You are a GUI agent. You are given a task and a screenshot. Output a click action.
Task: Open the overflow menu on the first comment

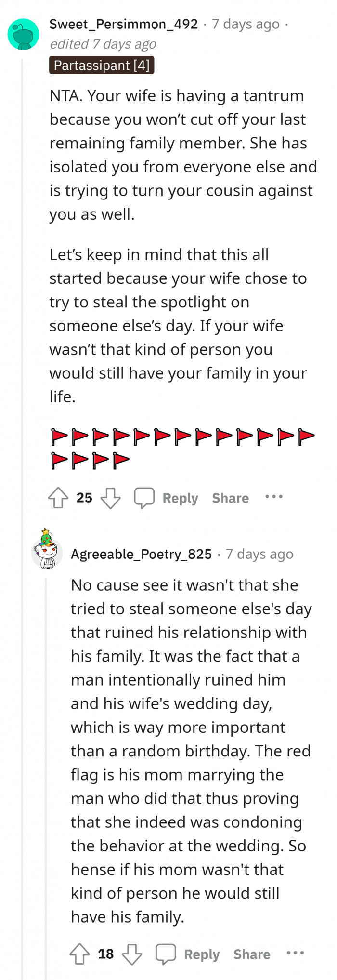pyautogui.click(x=273, y=497)
